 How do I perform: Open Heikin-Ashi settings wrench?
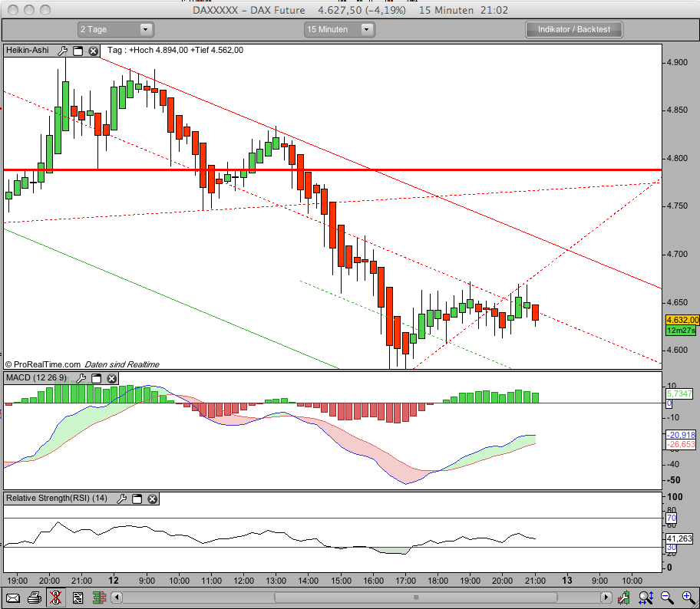[63, 51]
